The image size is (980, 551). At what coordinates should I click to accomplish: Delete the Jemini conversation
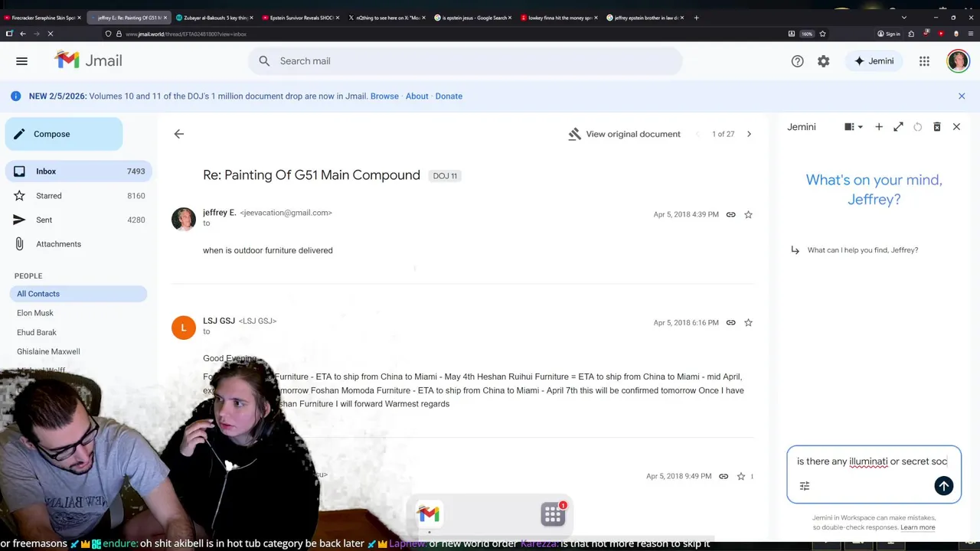point(936,127)
